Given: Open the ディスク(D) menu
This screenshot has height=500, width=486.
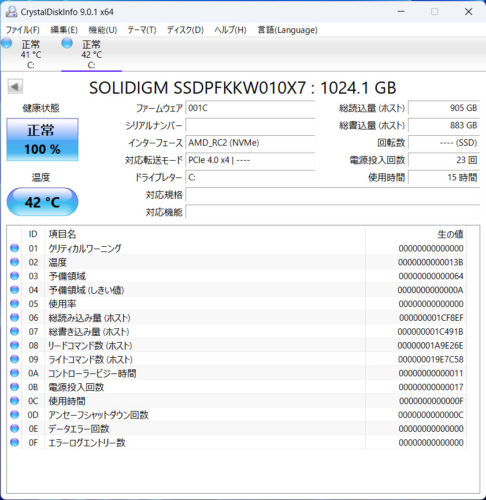Looking at the screenshot, I should tap(185, 30).
